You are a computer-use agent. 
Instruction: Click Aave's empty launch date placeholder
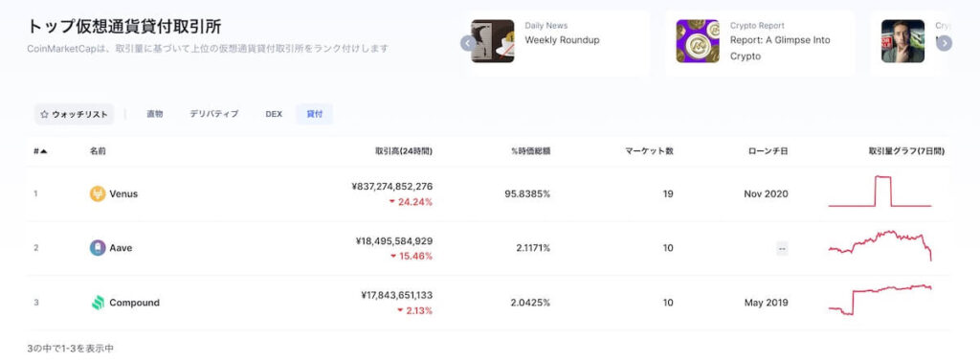[x=782, y=249]
